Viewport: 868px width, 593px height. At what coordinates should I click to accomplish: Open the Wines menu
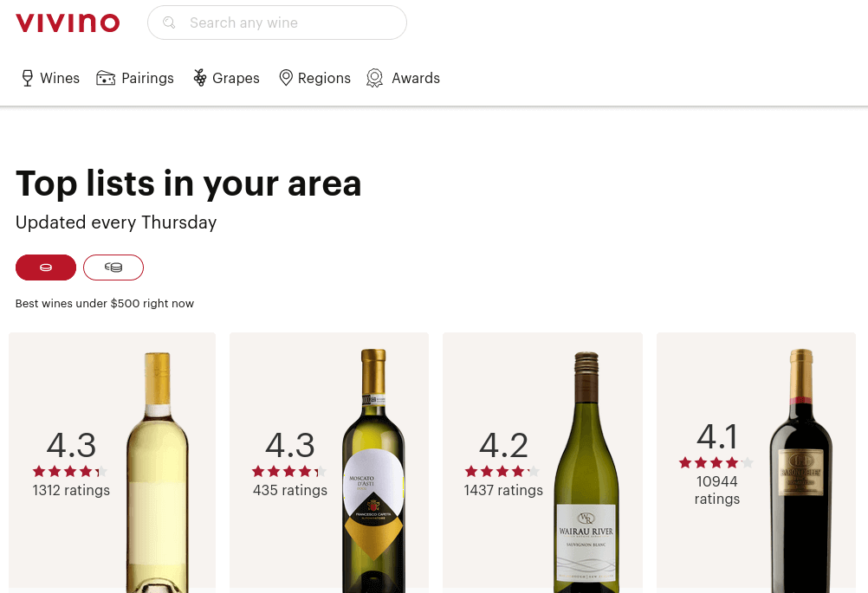(60, 78)
